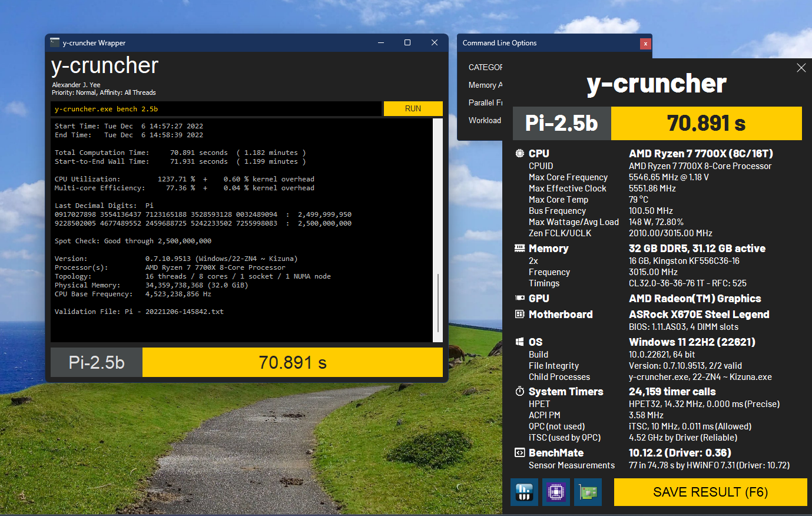
Task: Click the ASRock X670E Steel Legend text
Action: [x=699, y=314]
